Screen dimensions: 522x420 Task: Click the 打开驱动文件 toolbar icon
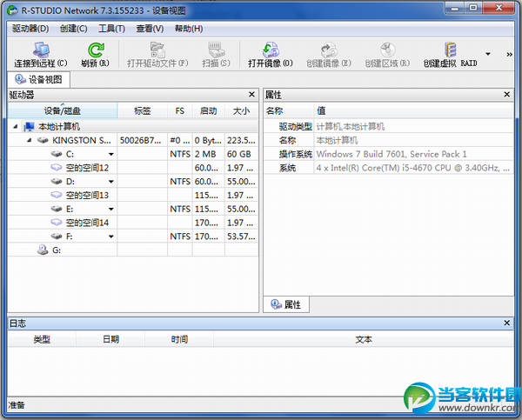coord(157,50)
